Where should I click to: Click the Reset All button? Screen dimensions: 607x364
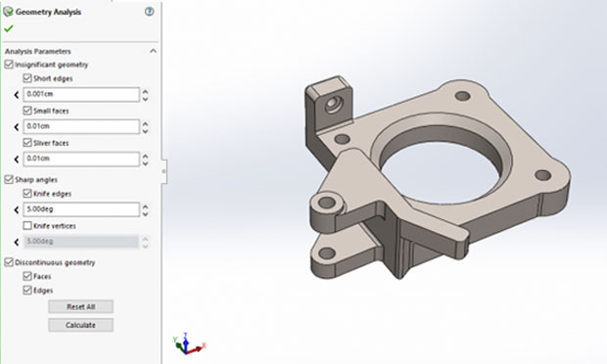[x=81, y=306]
